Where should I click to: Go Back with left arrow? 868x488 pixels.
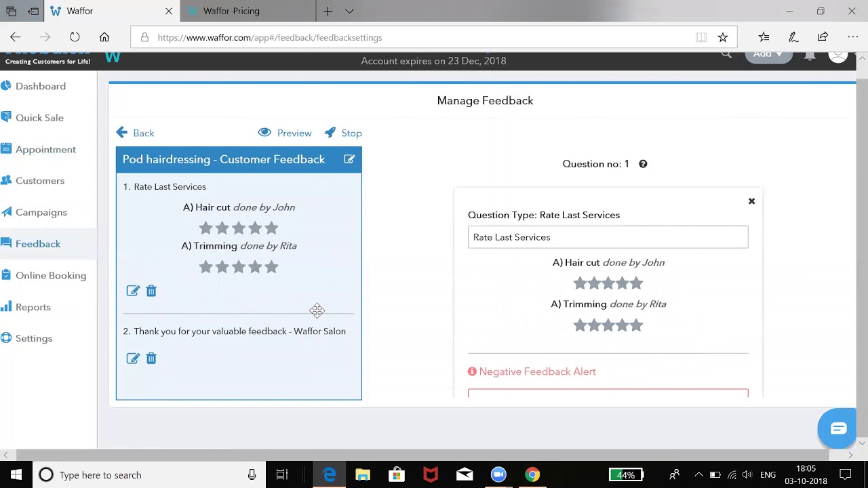pos(135,133)
